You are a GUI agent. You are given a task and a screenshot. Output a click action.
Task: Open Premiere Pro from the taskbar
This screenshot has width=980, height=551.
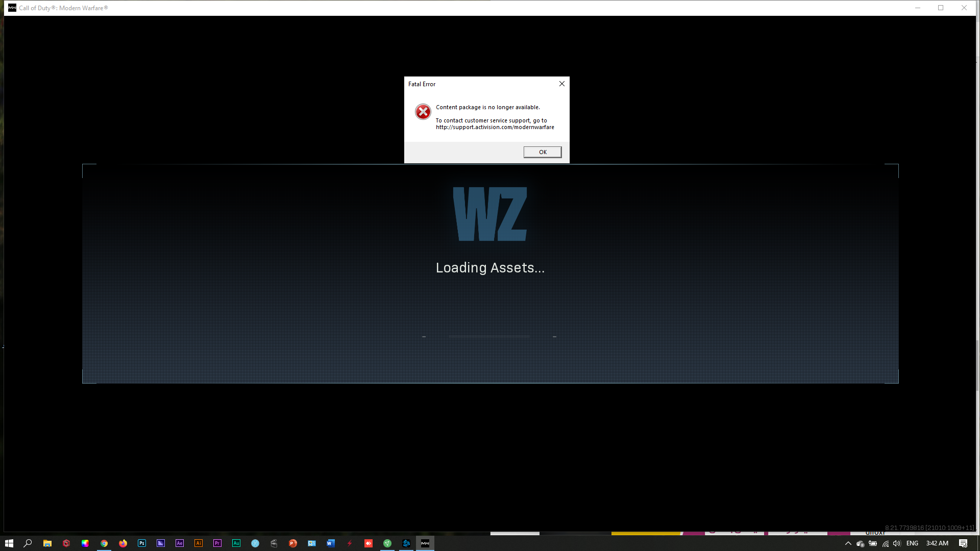click(217, 543)
